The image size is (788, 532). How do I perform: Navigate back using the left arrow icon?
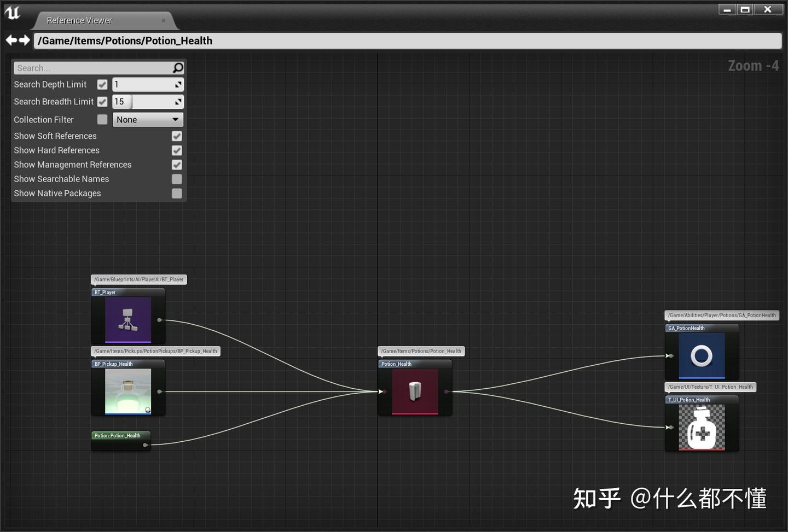click(10, 40)
